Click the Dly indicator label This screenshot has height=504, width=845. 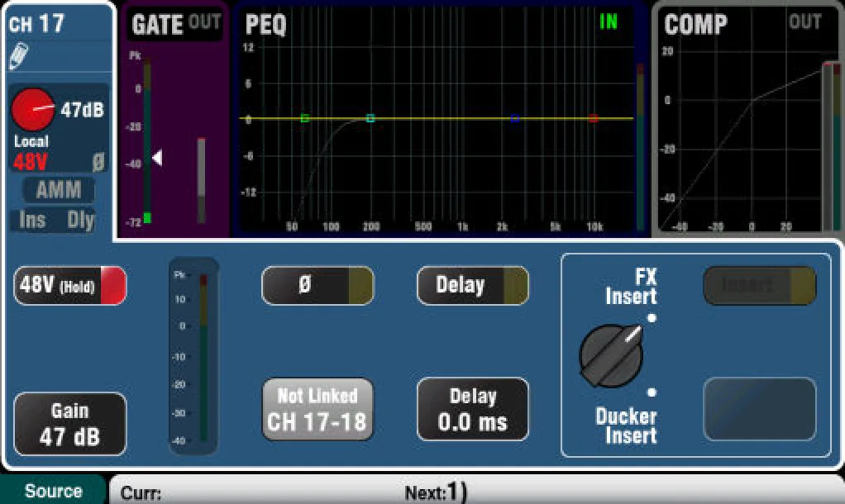[81, 221]
